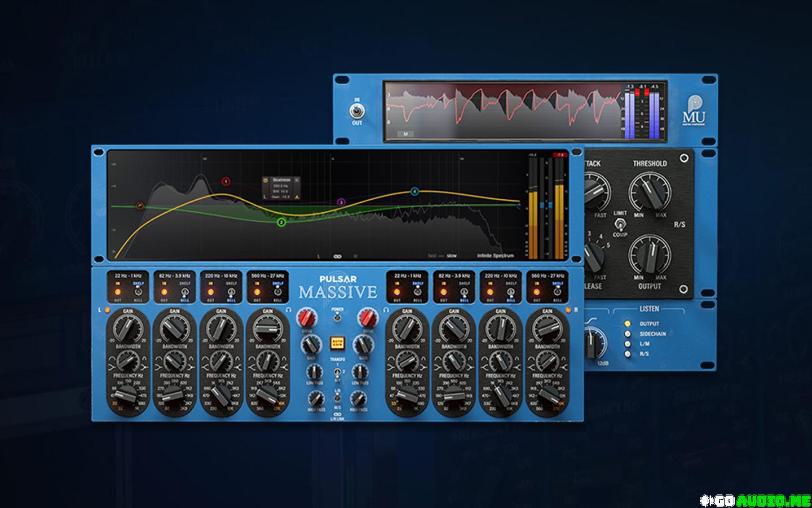
Task: Select purple EQ node 3 on the graph
Action: click(x=341, y=202)
